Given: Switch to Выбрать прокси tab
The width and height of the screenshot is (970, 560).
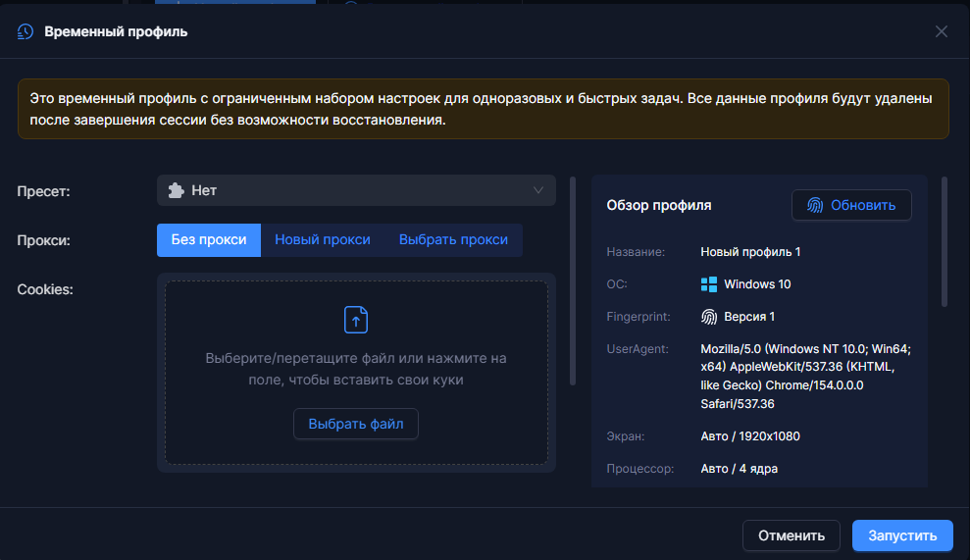Looking at the screenshot, I should tap(453, 240).
